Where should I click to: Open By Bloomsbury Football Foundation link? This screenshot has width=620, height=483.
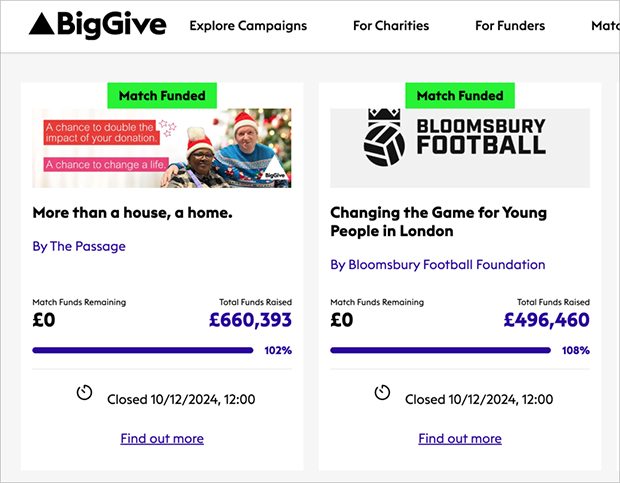[438, 264]
